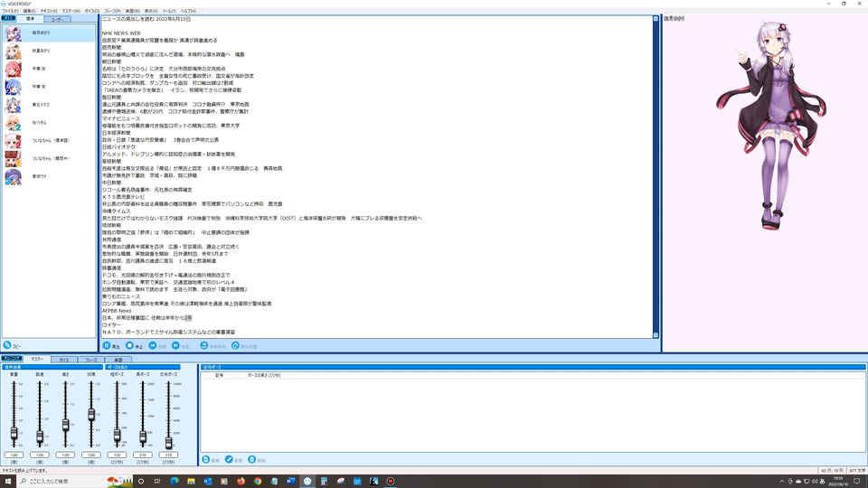The width and height of the screenshot is (868, 488).
Task: Open Microsoft Edge from the taskbar
Action: point(175,481)
